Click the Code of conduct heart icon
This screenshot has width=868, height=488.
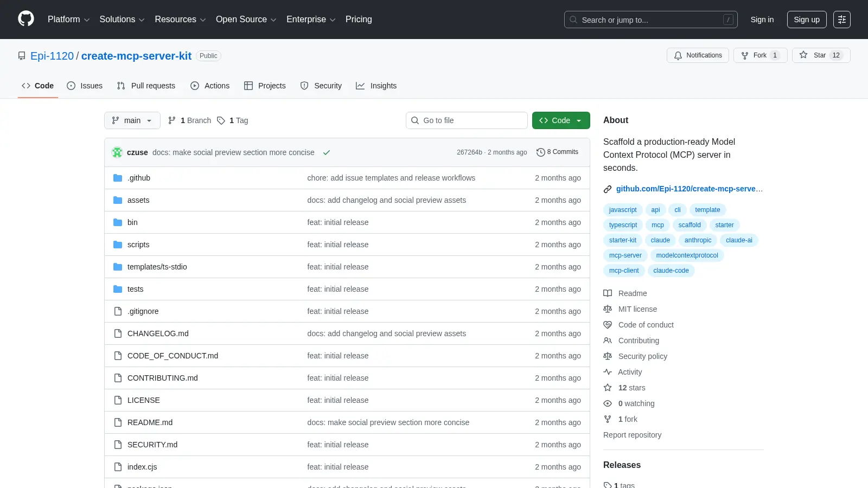[x=608, y=325]
